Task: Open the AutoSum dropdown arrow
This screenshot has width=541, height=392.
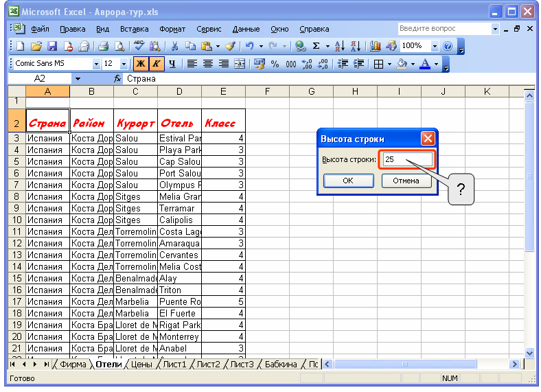Action: click(x=327, y=46)
